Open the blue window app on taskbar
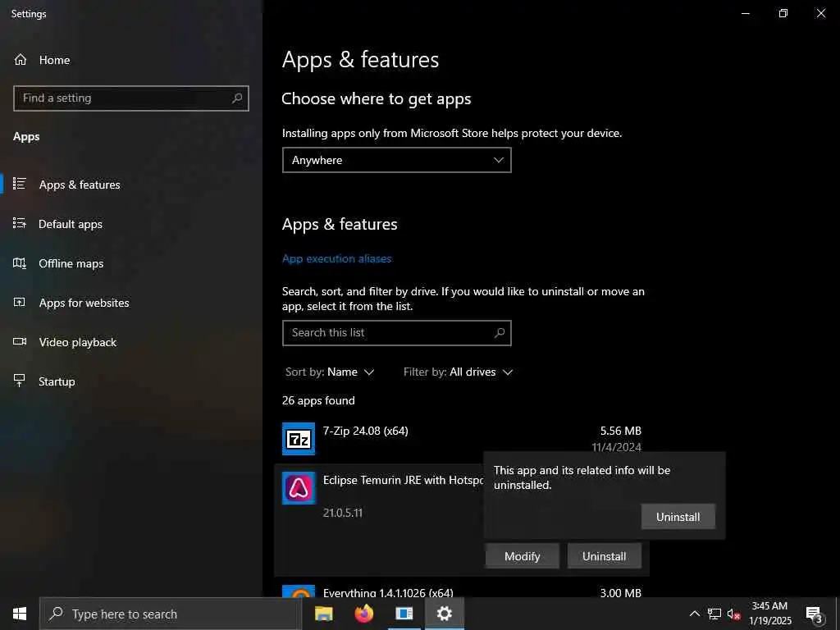This screenshot has width=840, height=630. pos(404,614)
